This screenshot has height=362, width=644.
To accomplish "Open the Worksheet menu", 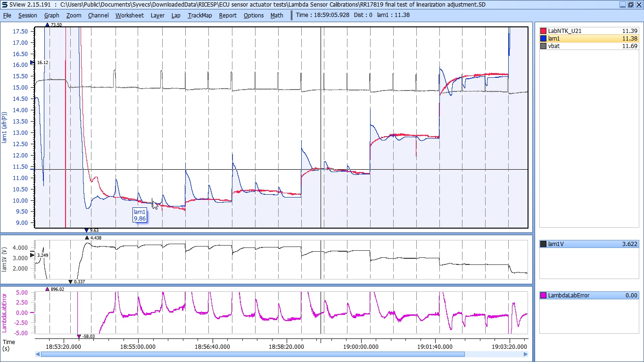I will [x=130, y=15].
